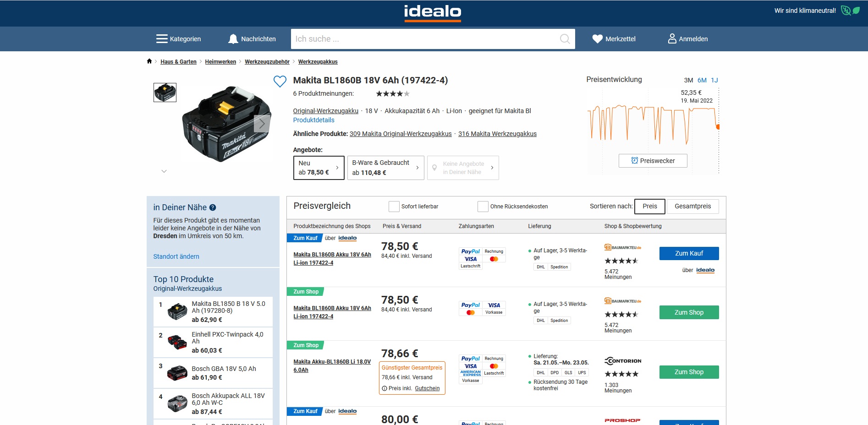The width and height of the screenshot is (868, 425).
Task: Open Haus & Garten breadcrumb
Action: pos(178,62)
